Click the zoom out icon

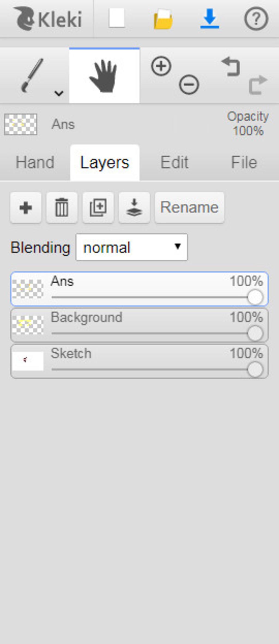tap(189, 84)
